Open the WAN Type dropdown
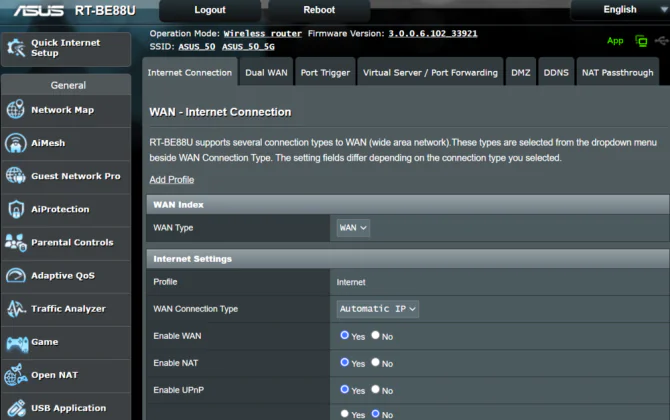Image resolution: width=670 pixels, height=420 pixels. pos(353,228)
